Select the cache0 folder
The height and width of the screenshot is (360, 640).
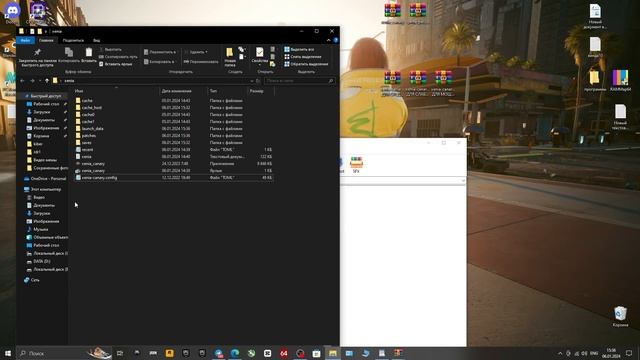(x=173, y=115)
